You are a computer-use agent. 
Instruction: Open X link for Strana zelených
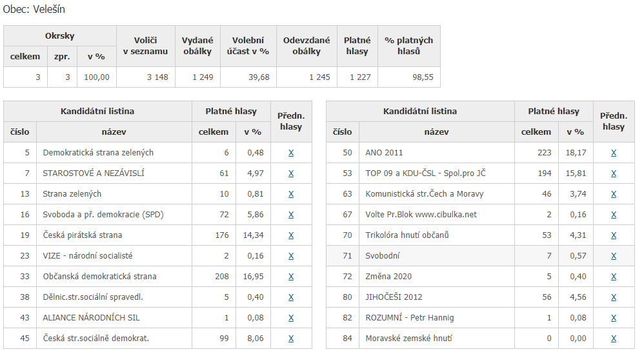click(291, 194)
